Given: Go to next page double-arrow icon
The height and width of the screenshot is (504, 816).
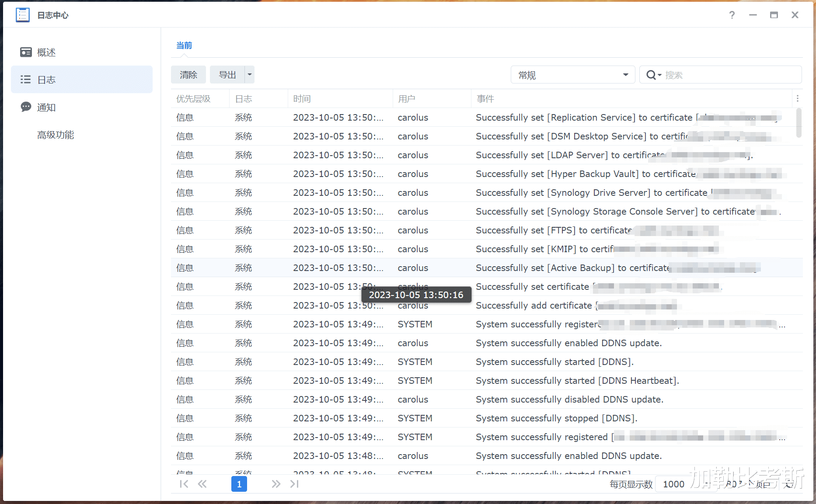Looking at the screenshot, I should (x=276, y=484).
